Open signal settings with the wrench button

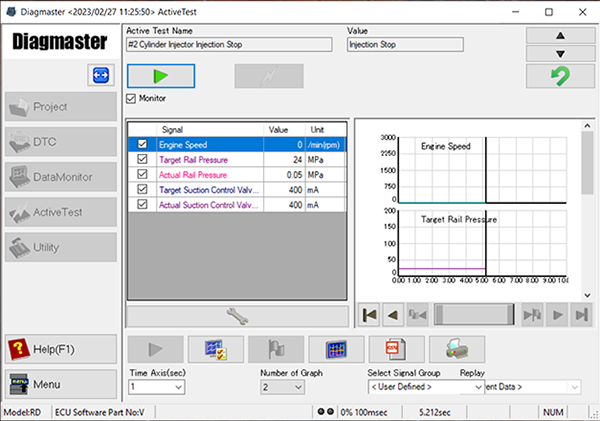(237, 316)
